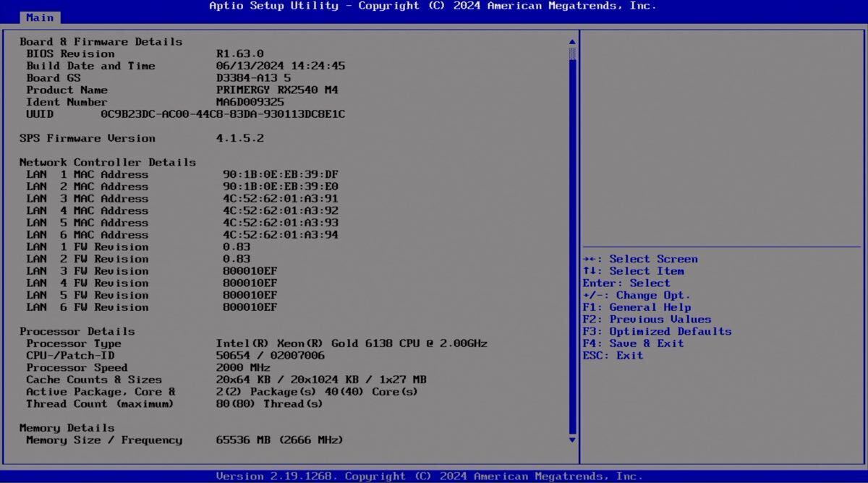The height and width of the screenshot is (483, 868).
Task: Click F1: General Help hint
Action: pyautogui.click(x=637, y=307)
